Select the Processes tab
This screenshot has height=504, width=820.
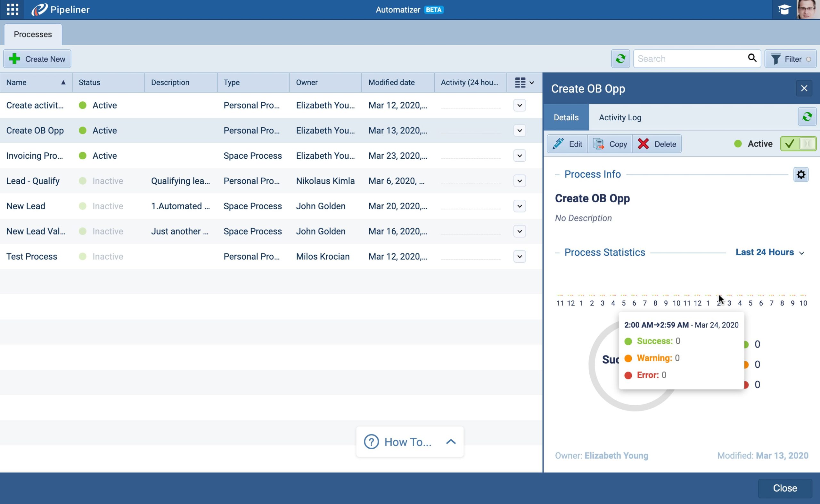click(x=33, y=34)
